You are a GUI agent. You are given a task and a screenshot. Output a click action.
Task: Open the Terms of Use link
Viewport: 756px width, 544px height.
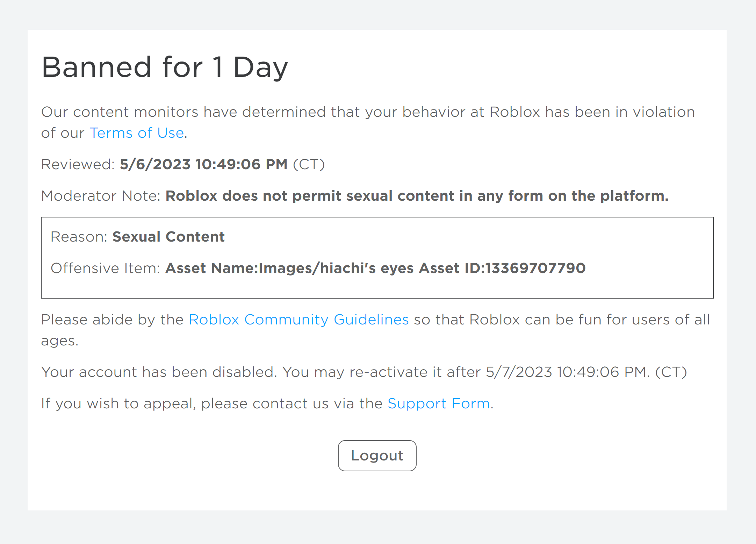(137, 133)
